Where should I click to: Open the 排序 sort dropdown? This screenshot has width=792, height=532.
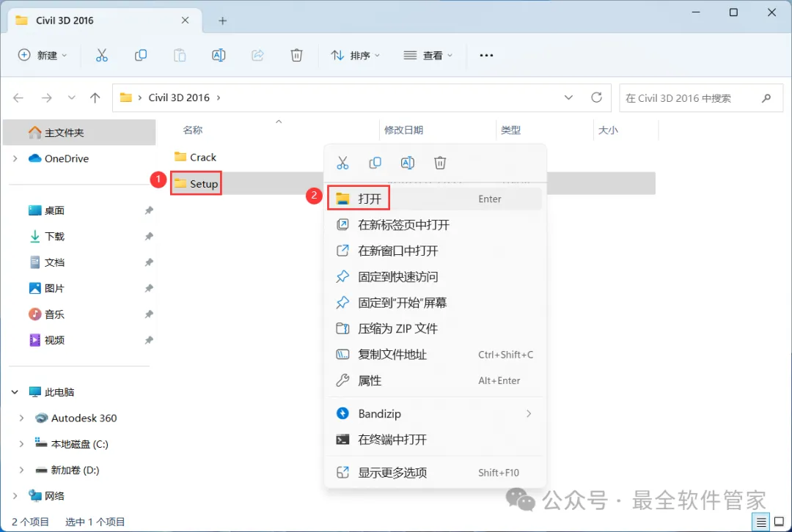[x=355, y=55]
